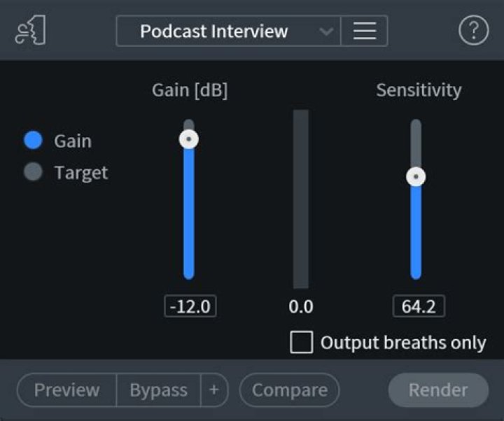Click the Breath Control logo icon
The width and height of the screenshot is (504, 421).
tap(30, 31)
